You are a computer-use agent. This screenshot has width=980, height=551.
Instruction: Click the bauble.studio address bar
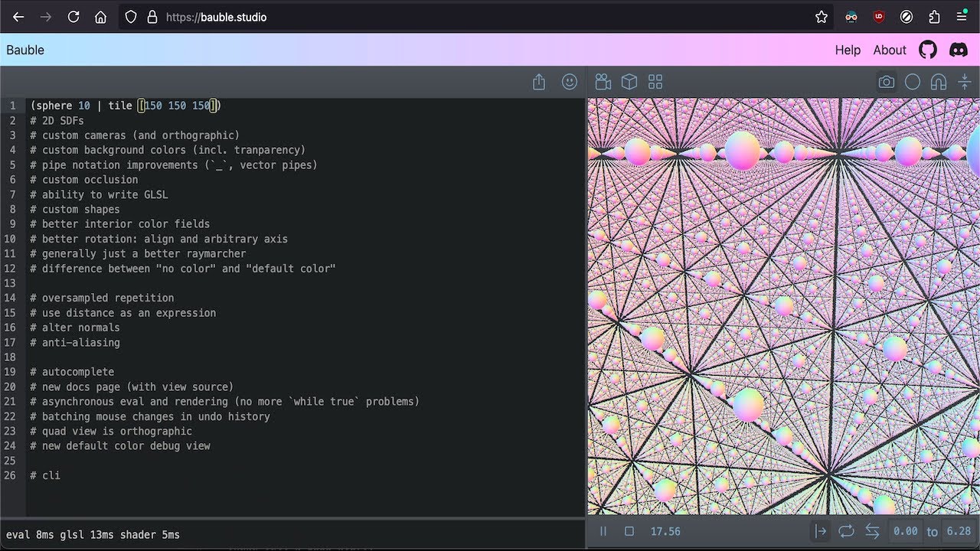pos(475,17)
